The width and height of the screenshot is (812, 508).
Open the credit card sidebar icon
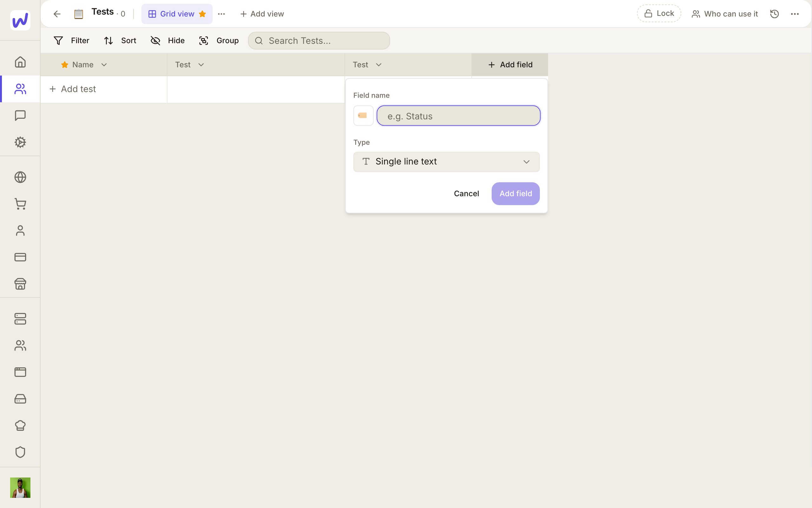pos(20,257)
